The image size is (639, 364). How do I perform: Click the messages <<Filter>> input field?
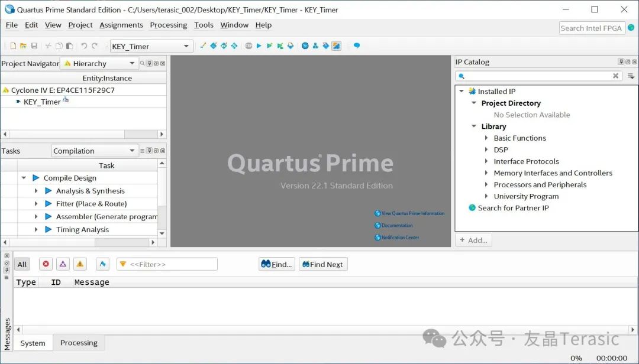tap(167, 264)
